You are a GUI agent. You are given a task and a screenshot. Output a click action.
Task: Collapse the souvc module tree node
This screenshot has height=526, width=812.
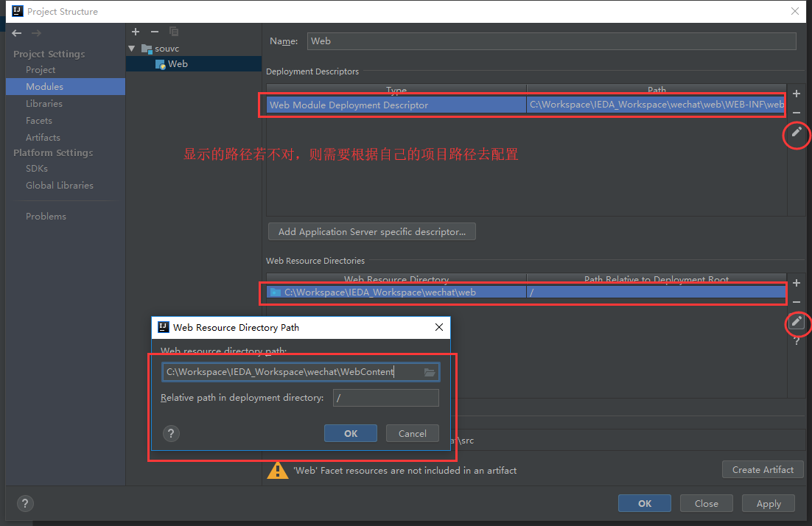point(132,49)
